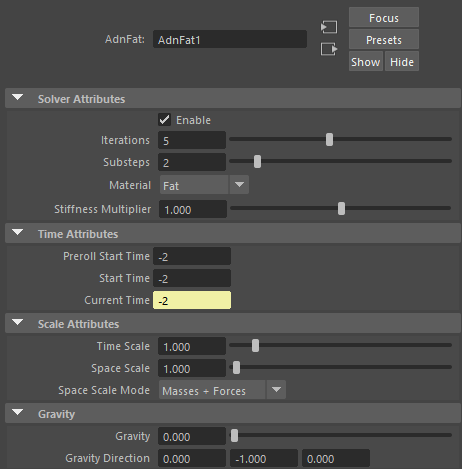462x469 pixels.
Task: Click the Stiffness Multiplier slider handle
Action: [341, 209]
